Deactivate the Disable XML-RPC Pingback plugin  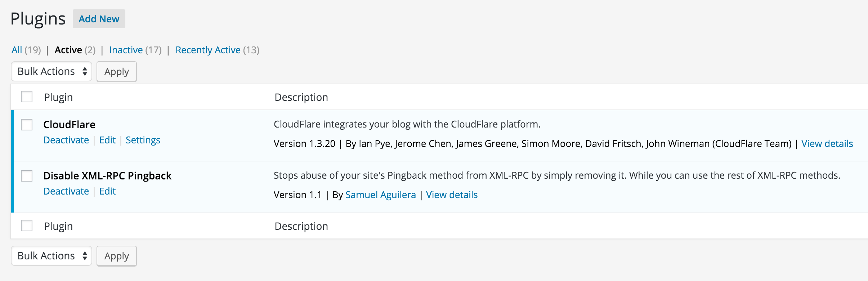tap(66, 191)
